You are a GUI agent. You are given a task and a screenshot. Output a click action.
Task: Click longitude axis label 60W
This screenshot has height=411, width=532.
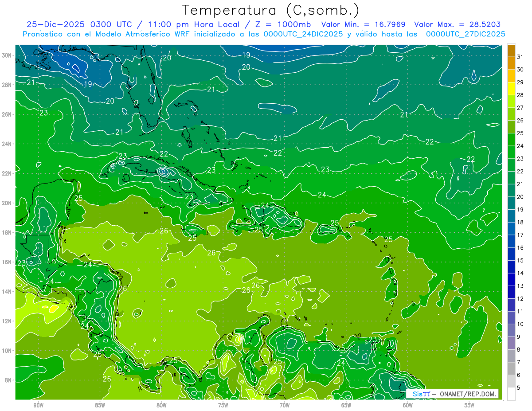point(408,405)
